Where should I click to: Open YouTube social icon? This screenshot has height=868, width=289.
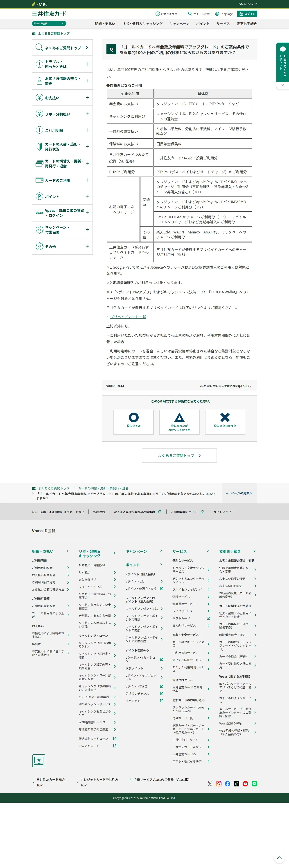[x=245, y=784]
